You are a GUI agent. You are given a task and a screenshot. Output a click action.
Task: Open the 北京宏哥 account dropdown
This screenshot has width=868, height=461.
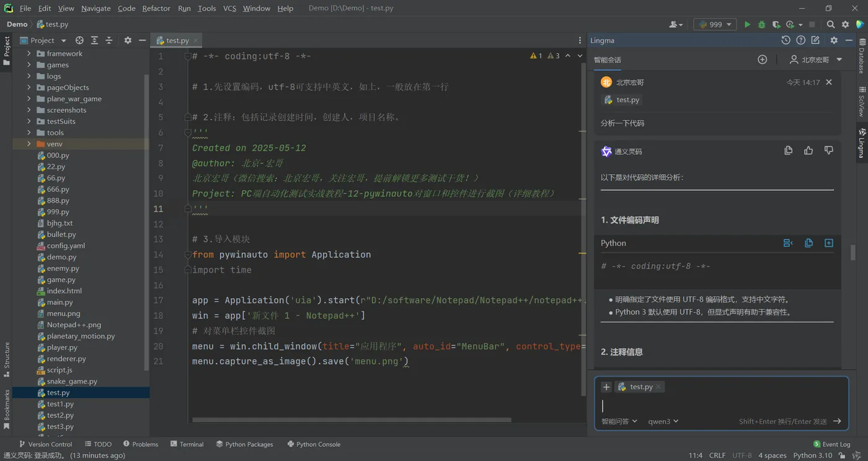point(816,59)
